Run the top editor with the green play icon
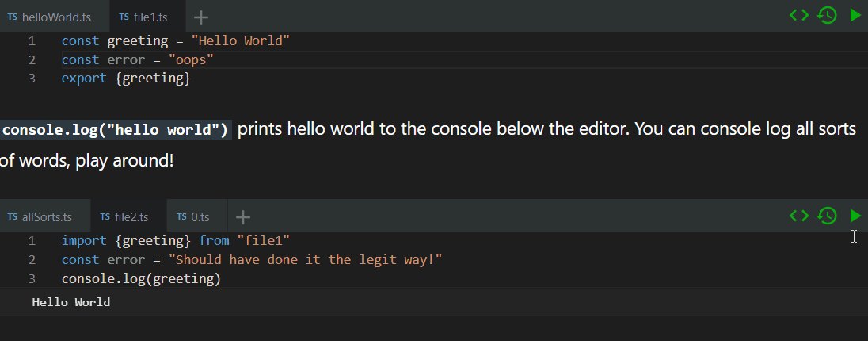 tap(855, 16)
